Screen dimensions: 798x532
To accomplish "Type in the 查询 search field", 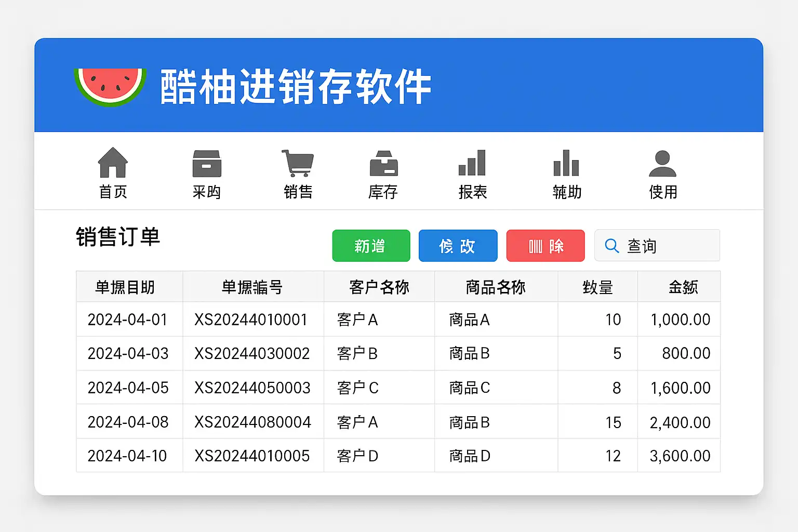I will pyautogui.click(x=670, y=246).
